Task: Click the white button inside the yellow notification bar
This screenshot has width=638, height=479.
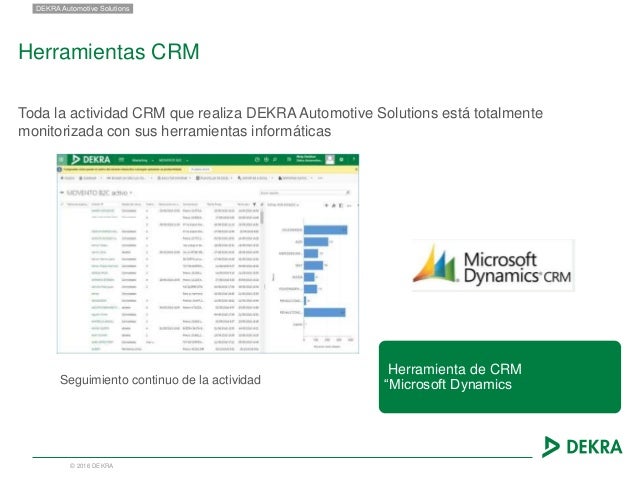Action: [x=200, y=169]
